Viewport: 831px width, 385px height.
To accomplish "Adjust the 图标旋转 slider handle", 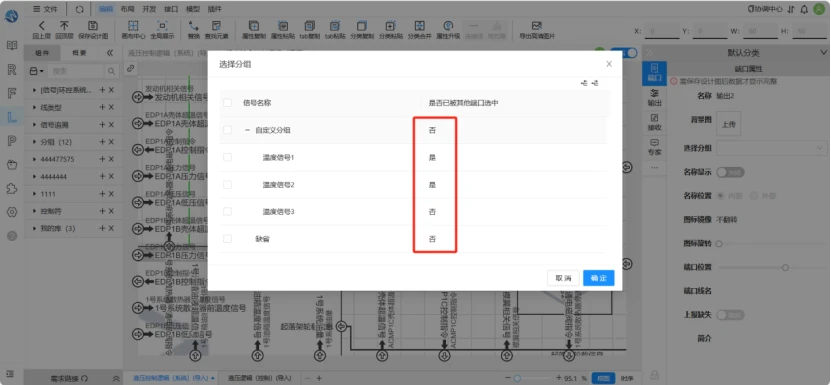I will (719, 244).
